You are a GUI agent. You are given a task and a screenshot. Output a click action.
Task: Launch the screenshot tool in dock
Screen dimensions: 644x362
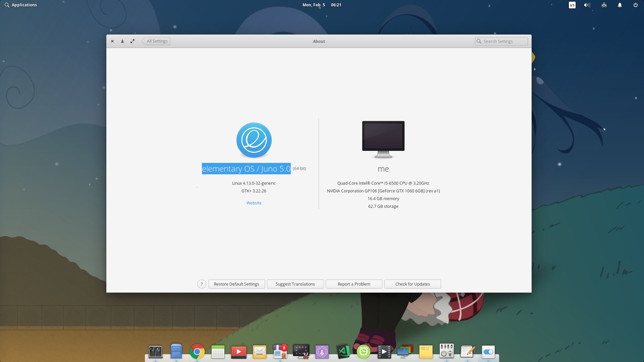(x=301, y=352)
